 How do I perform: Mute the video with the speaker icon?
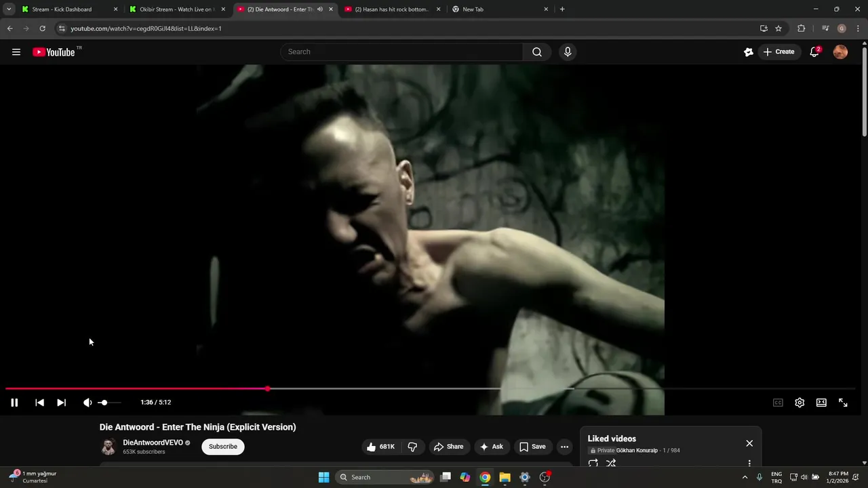click(87, 403)
